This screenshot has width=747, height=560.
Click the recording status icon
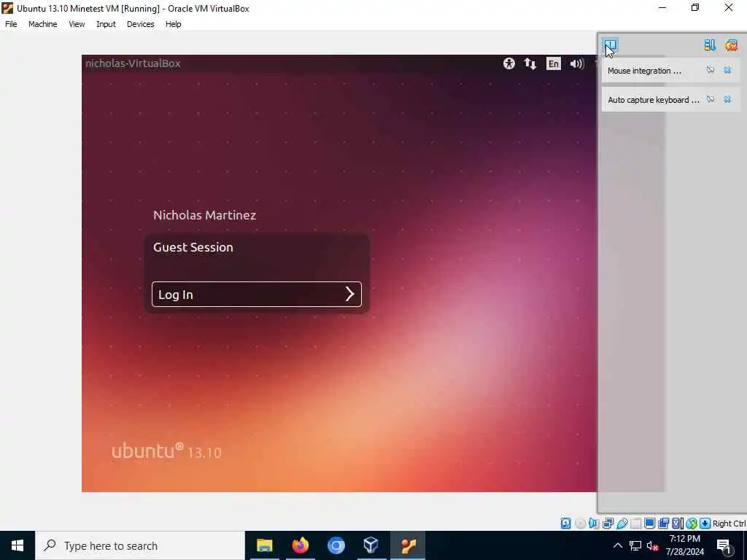(x=663, y=524)
